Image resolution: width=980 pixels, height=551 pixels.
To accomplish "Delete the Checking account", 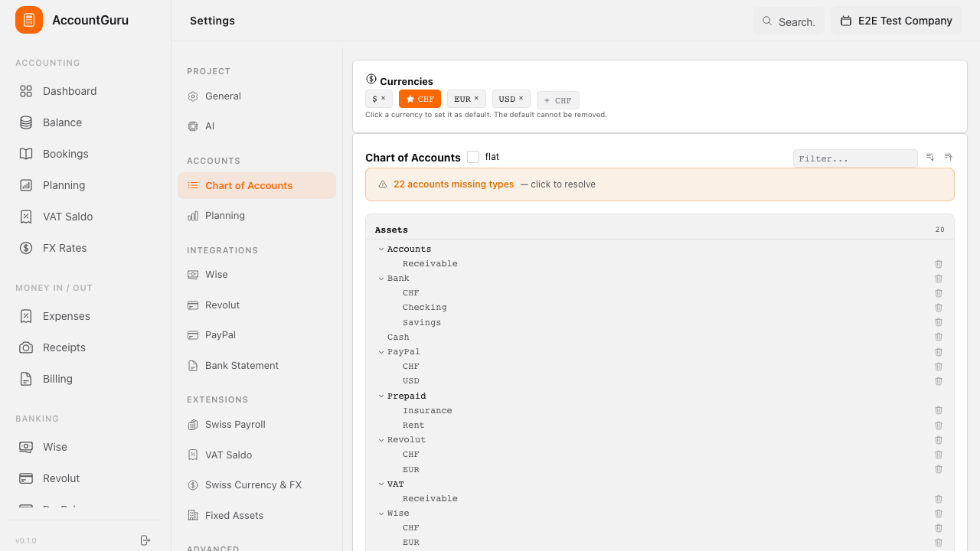I will coord(939,308).
